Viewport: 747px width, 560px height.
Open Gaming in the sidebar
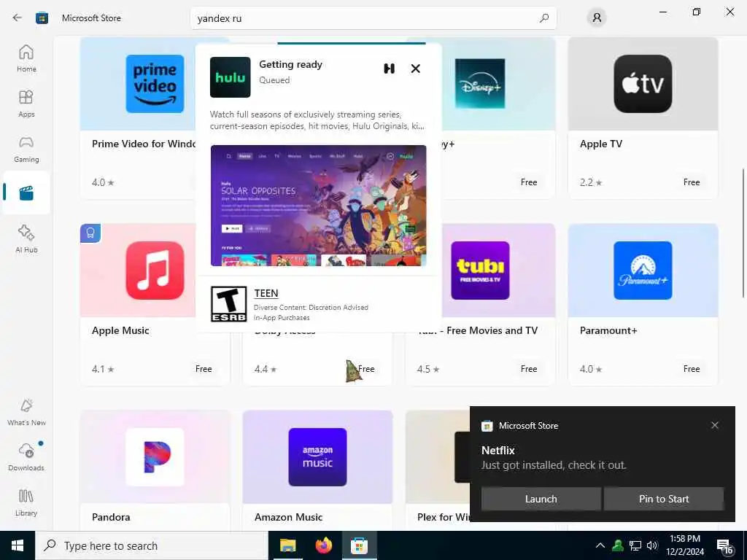26,149
